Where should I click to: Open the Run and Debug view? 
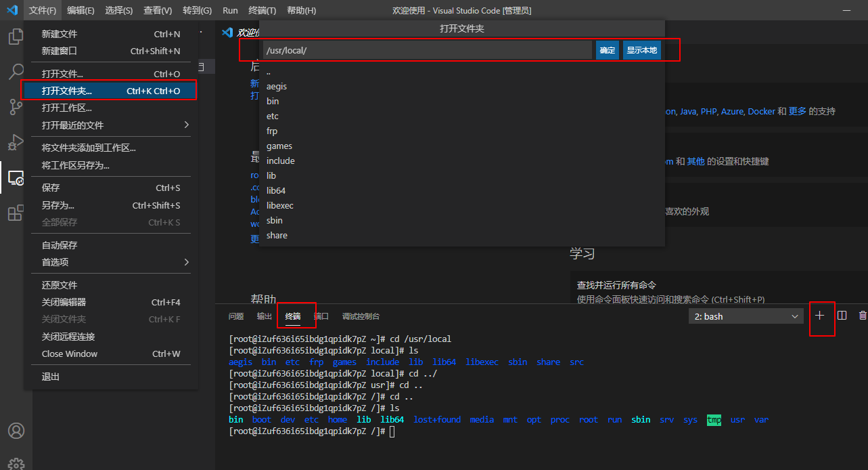[16, 142]
